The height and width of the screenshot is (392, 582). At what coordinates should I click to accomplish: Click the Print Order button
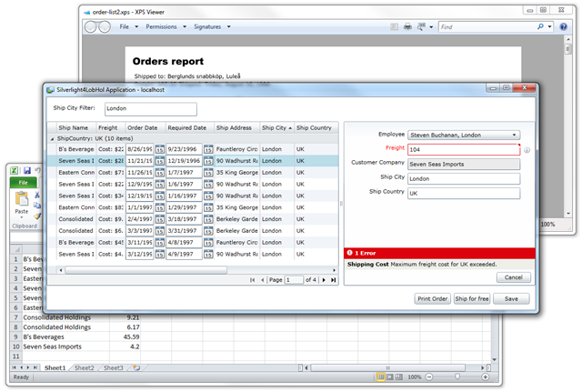(x=432, y=298)
